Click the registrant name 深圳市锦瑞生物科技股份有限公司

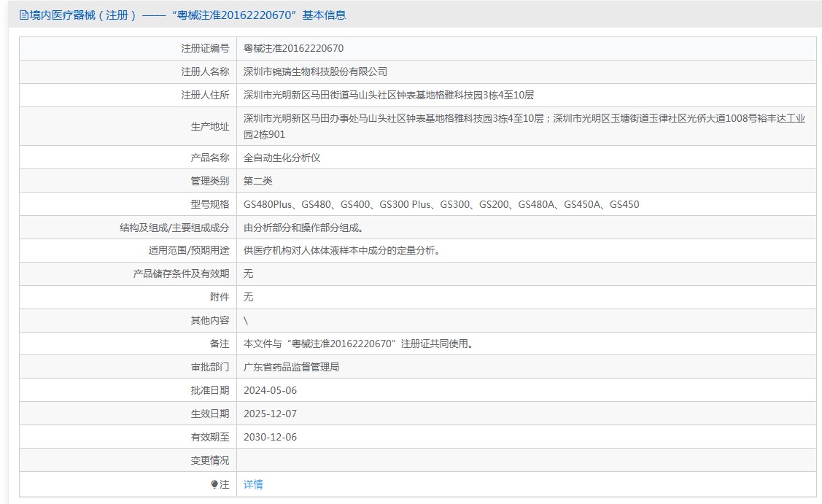(x=315, y=72)
